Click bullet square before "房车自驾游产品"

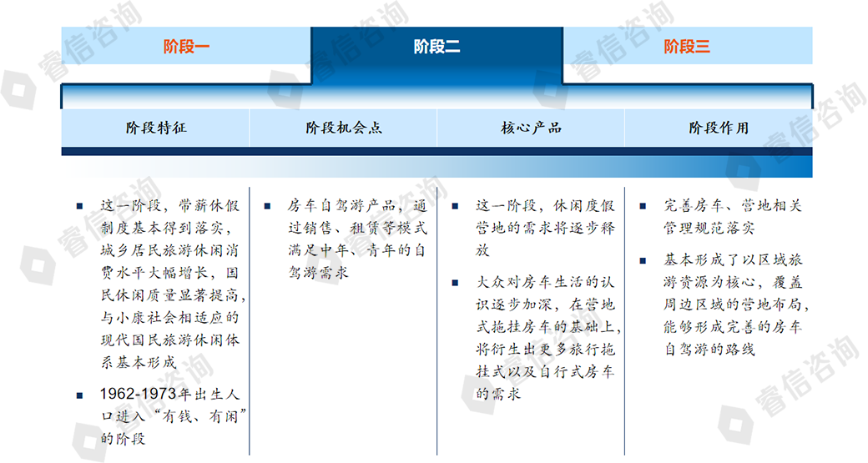(268, 205)
